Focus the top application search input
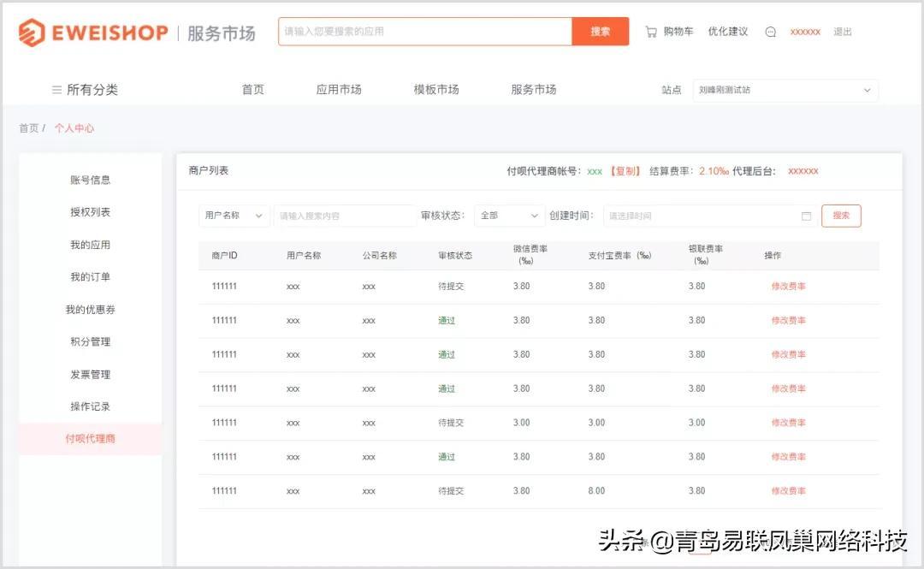The image size is (924, 569). click(424, 32)
